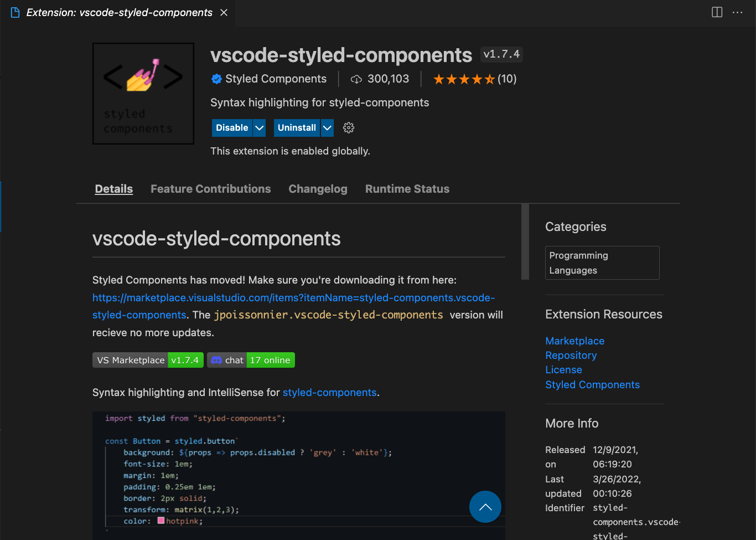Image resolution: width=756 pixels, height=540 pixels.
Task: Click the hotpink color swatch in code
Action: (161, 521)
